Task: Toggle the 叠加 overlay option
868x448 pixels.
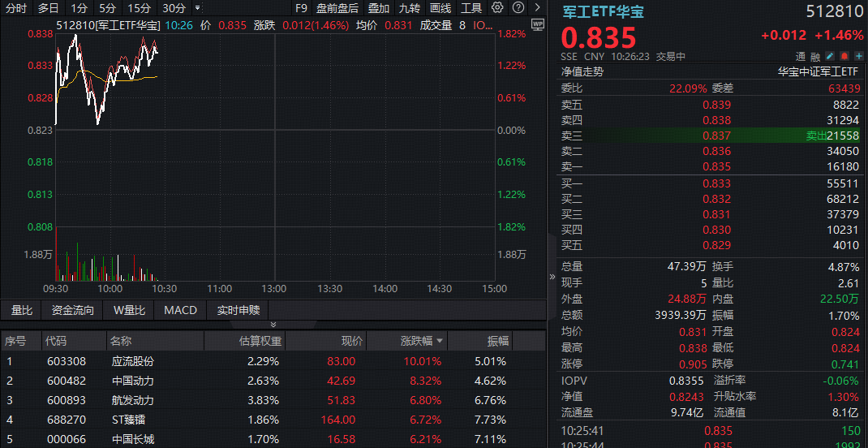Action: pos(379,8)
